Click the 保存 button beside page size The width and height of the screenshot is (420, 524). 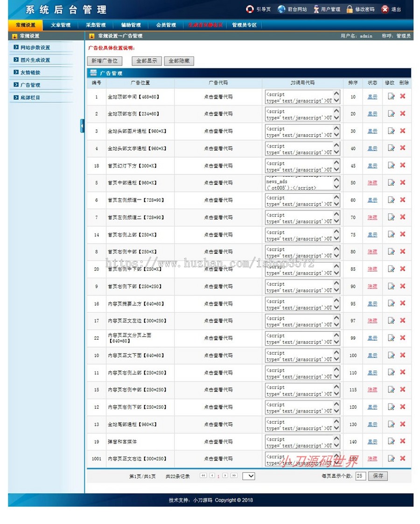(x=378, y=476)
